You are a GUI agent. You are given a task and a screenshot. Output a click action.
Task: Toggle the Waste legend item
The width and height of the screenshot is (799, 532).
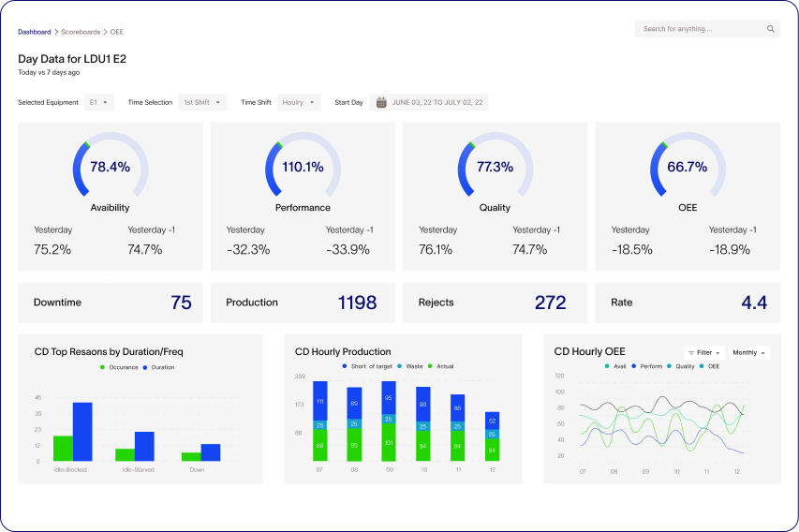[x=410, y=366]
